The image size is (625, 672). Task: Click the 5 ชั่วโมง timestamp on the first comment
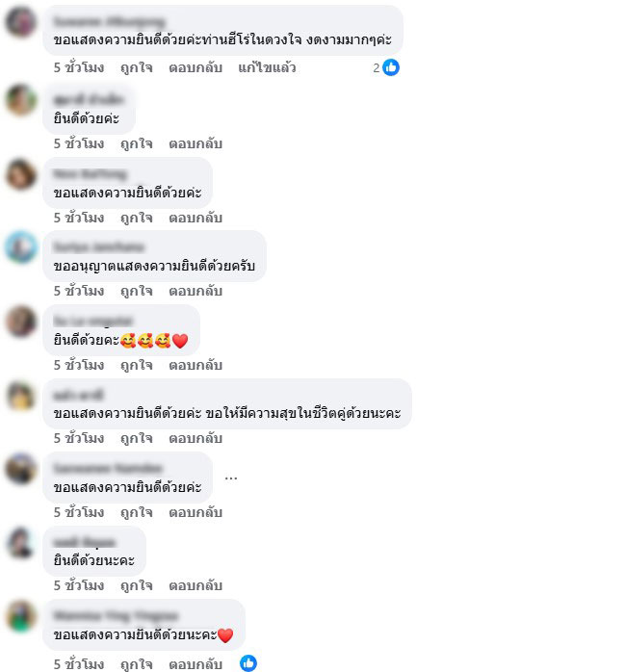79,67
